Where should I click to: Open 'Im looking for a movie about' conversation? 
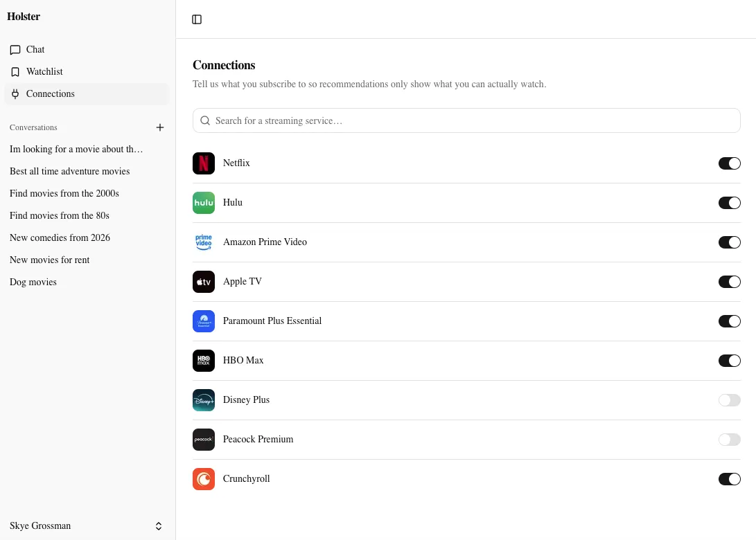coord(87,150)
